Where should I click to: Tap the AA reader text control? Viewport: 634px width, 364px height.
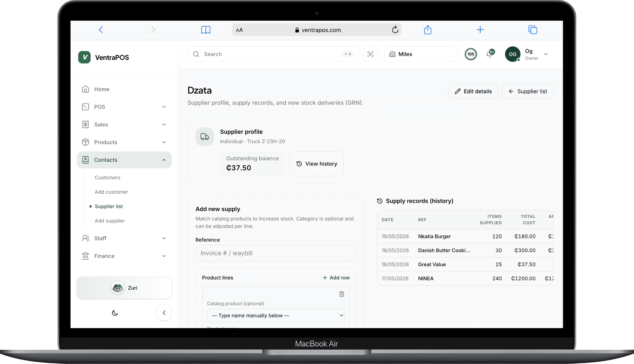tap(239, 30)
